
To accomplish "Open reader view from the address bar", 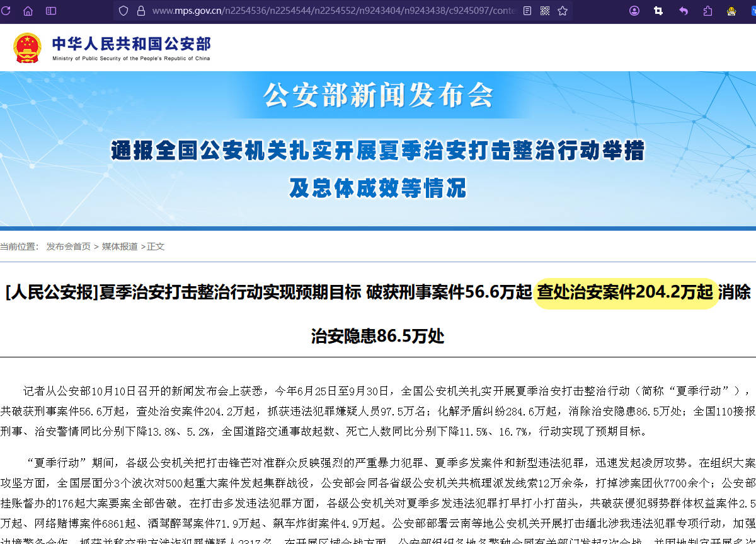I will pos(527,10).
